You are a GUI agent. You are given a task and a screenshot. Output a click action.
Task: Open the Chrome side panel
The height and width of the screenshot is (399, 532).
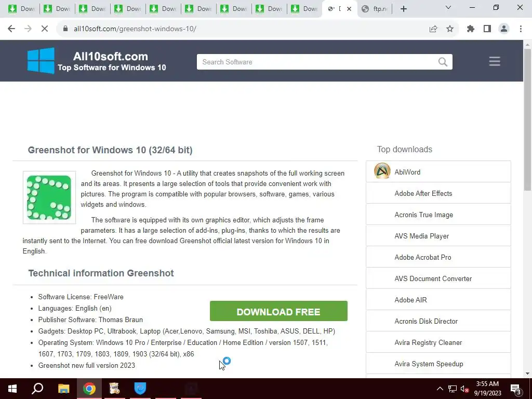click(x=487, y=29)
